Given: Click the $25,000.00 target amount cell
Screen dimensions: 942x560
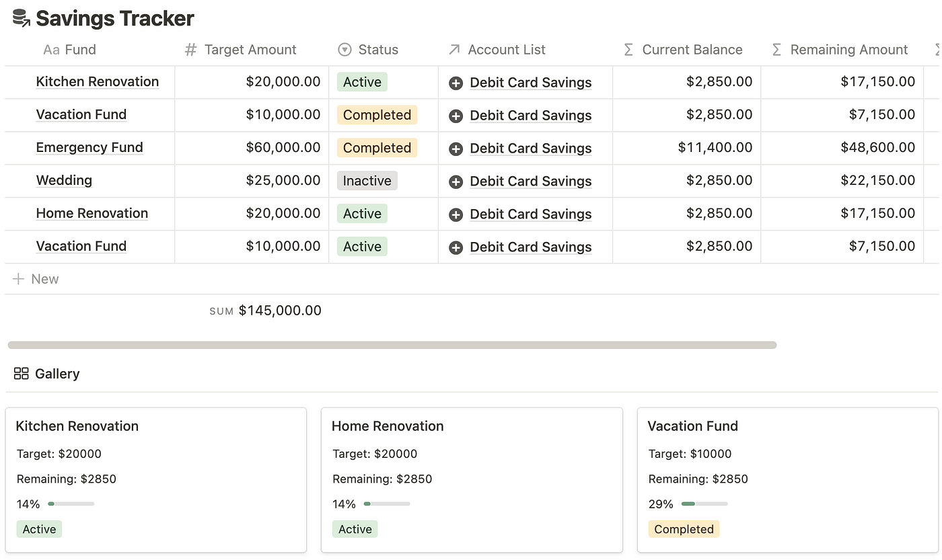Looking at the screenshot, I should pos(252,181).
